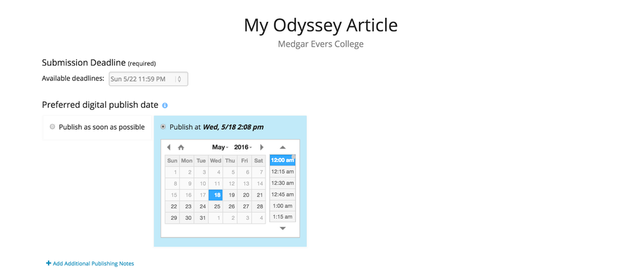This screenshot has height=277, width=644.
Task: Go to previous month in calendar
Action: tap(169, 147)
